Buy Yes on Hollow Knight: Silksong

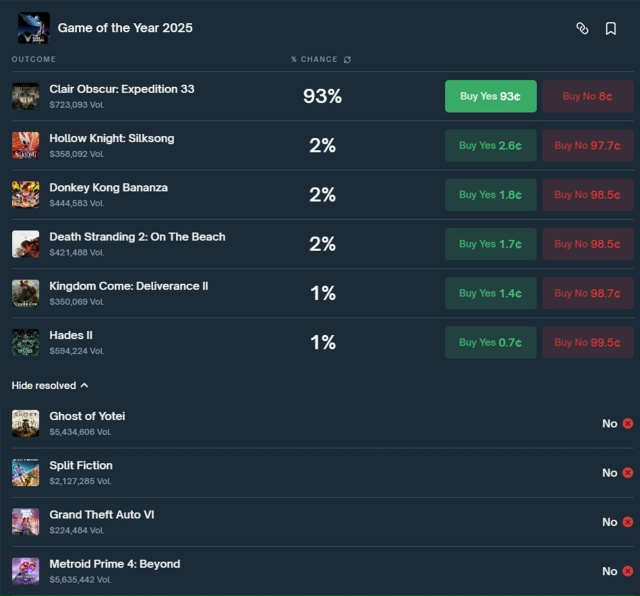point(490,145)
